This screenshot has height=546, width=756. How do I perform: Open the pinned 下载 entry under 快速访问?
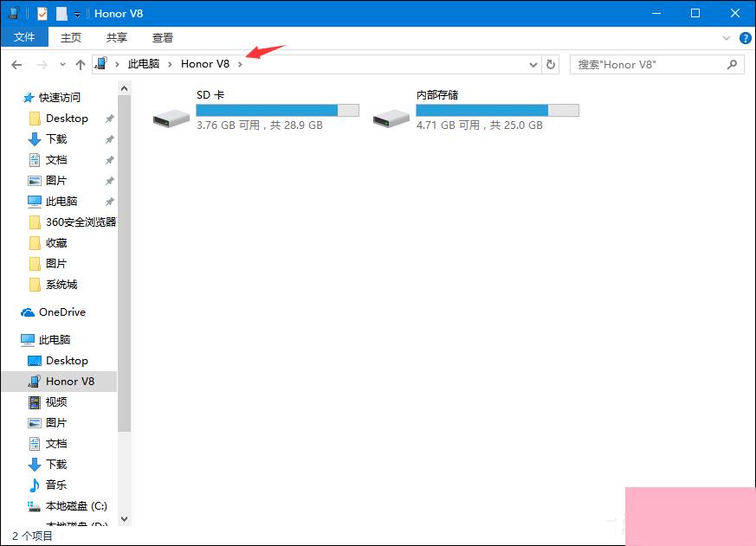tap(56, 139)
